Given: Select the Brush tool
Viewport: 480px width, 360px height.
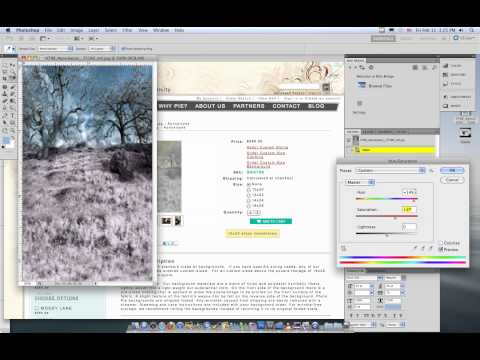Looking at the screenshot, I should click(12, 87).
